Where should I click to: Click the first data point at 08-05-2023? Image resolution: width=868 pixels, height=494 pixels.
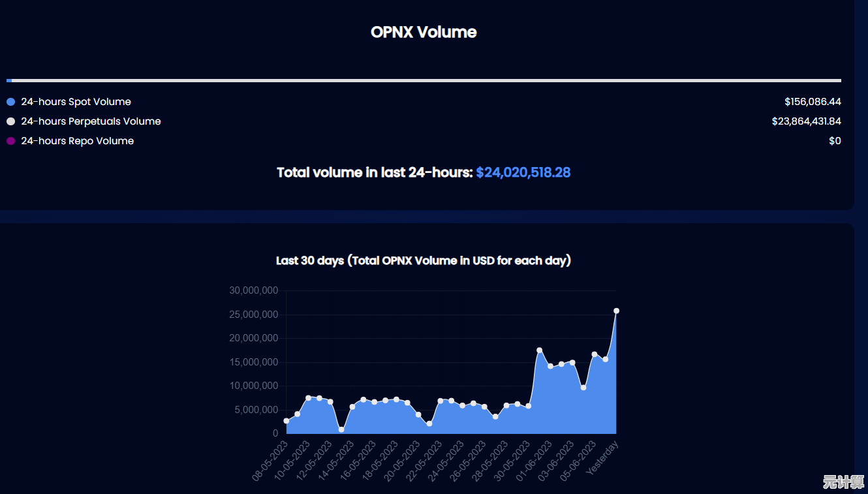287,421
